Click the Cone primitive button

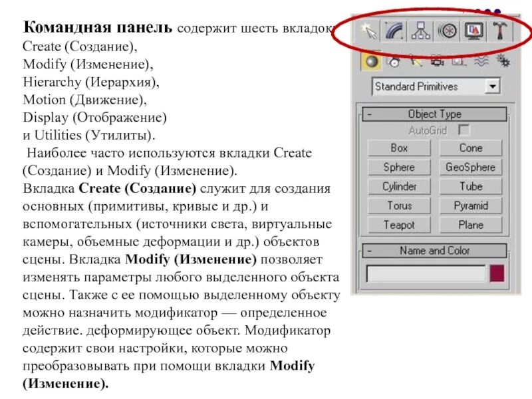471,148
